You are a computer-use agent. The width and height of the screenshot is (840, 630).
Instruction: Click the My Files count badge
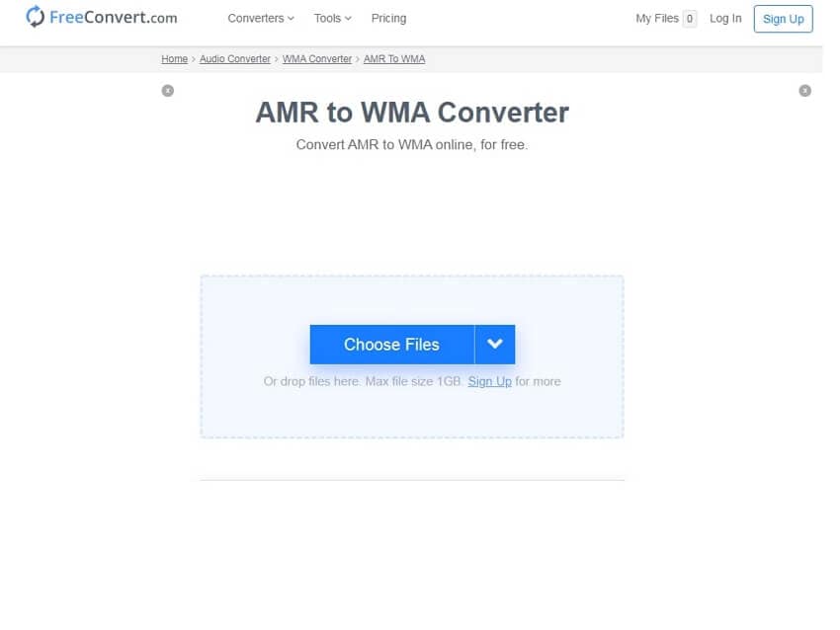click(x=690, y=19)
